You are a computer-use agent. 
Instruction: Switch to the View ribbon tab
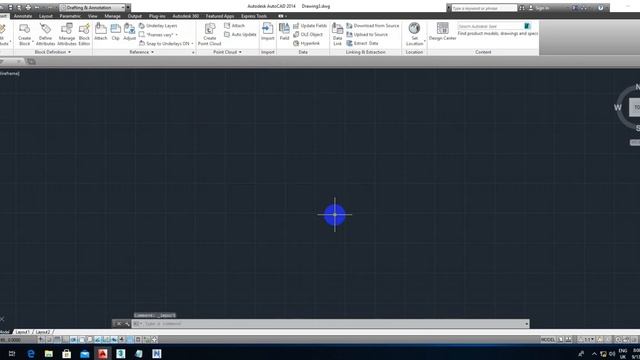coord(93,16)
